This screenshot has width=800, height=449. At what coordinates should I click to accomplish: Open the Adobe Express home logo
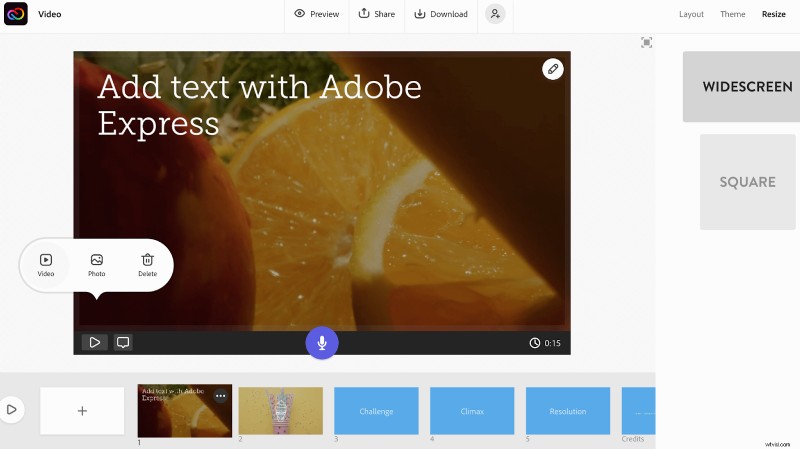tap(16, 14)
